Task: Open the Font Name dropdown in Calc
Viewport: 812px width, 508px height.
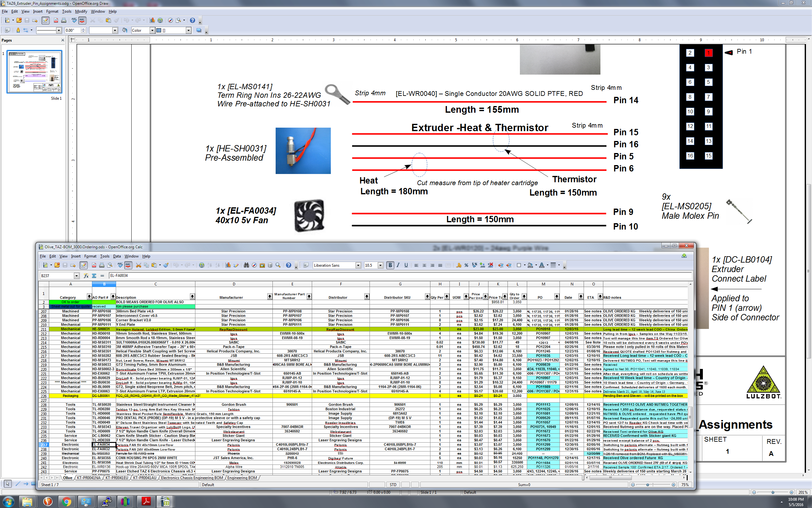Action: pyautogui.click(x=358, y=265)
